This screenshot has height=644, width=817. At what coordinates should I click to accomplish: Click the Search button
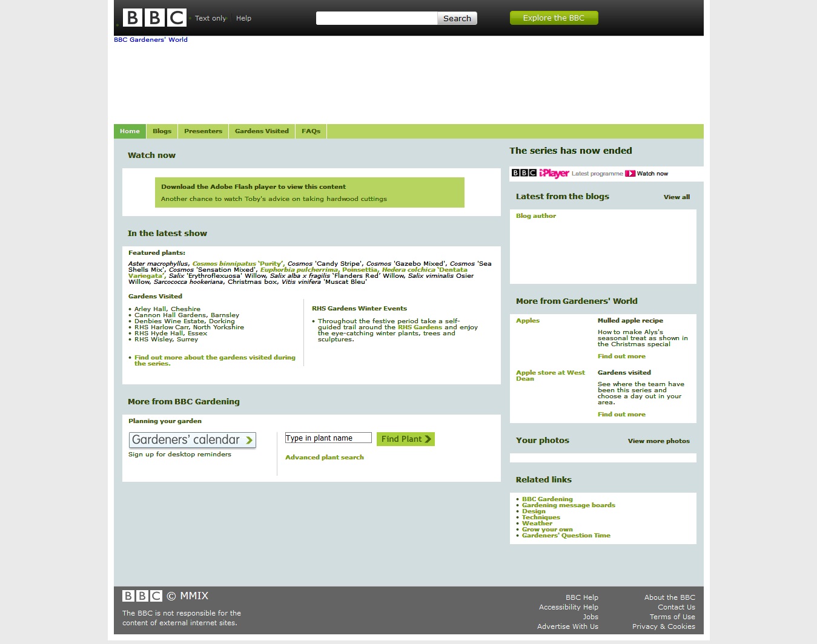click(x=457, y=18)
